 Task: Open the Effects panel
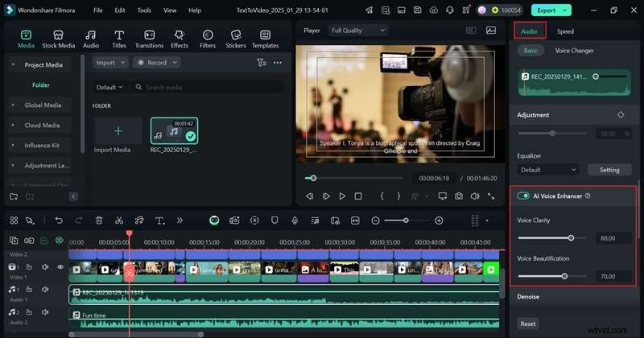179,39
